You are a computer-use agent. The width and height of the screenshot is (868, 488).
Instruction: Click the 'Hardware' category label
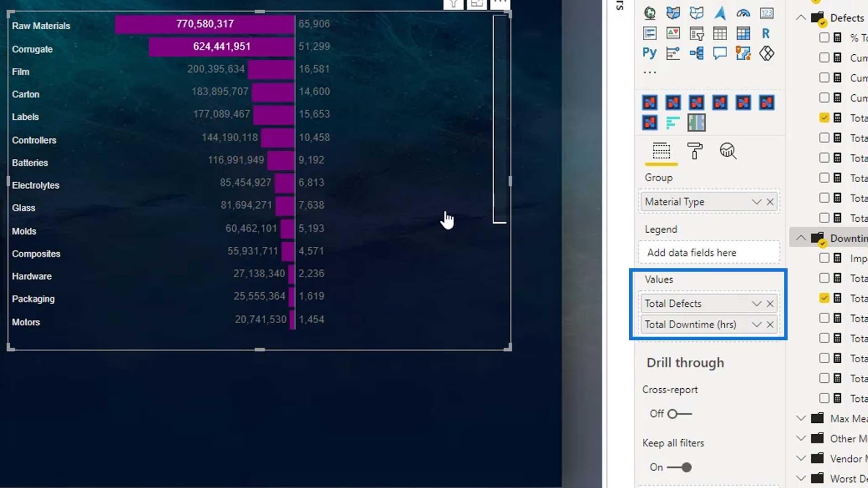pyautogui.click(x=32, y=277)
